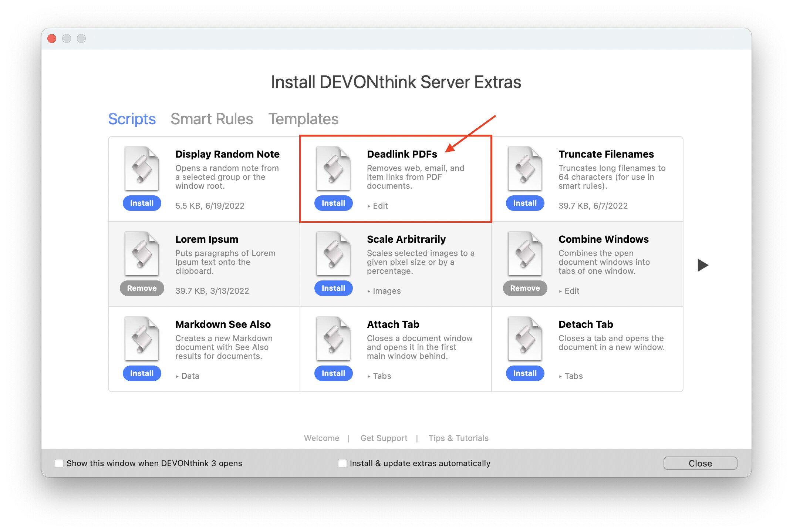Click the 'Display Random Note' title
Viewport: 793px width, 532px height.
tap(227, 154)
